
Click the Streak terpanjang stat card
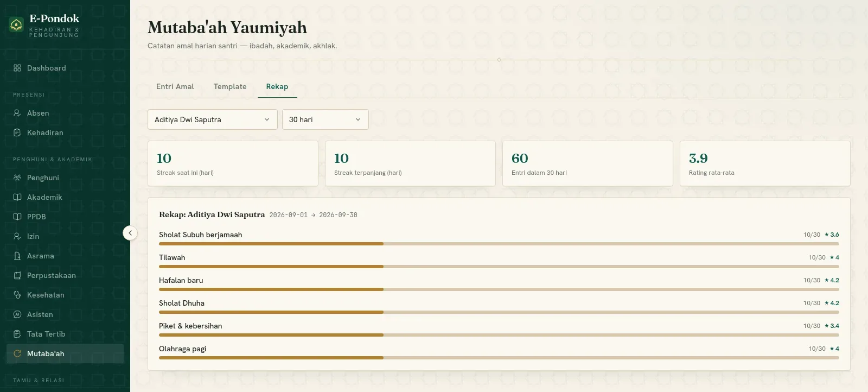pos(410,163)
